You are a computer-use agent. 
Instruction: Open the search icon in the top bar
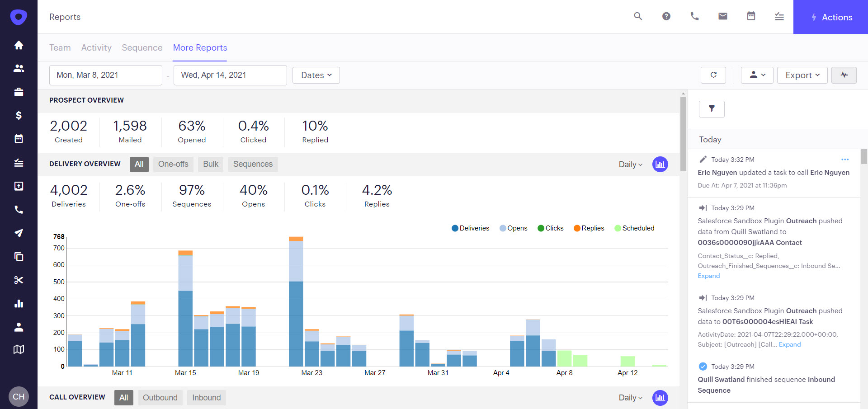click(x=638, y=16)
